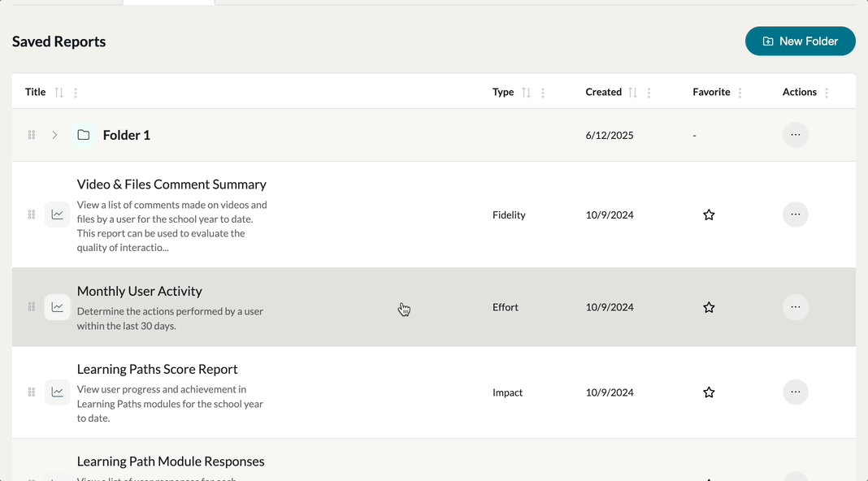Screen dimensions: 868x481
Task: Sort reports by Created date
Action: click(632, 93)
